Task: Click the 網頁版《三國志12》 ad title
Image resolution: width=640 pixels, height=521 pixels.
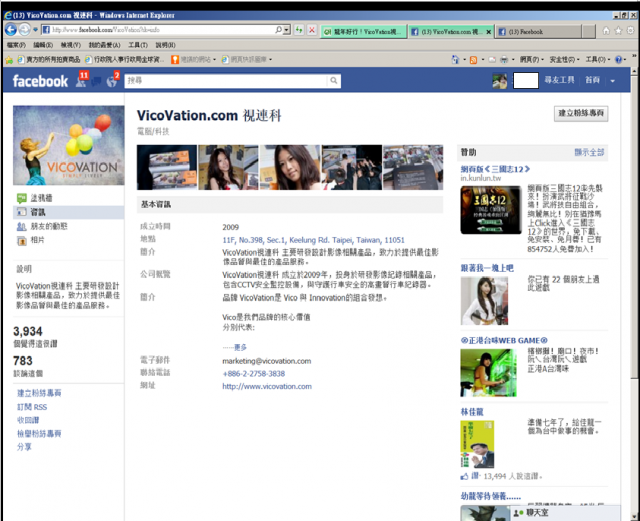Action: [495, 169]
